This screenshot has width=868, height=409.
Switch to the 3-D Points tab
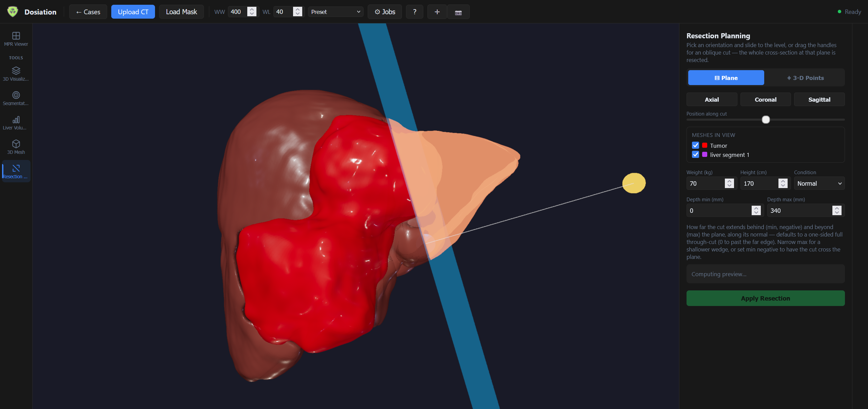point(805,78)
